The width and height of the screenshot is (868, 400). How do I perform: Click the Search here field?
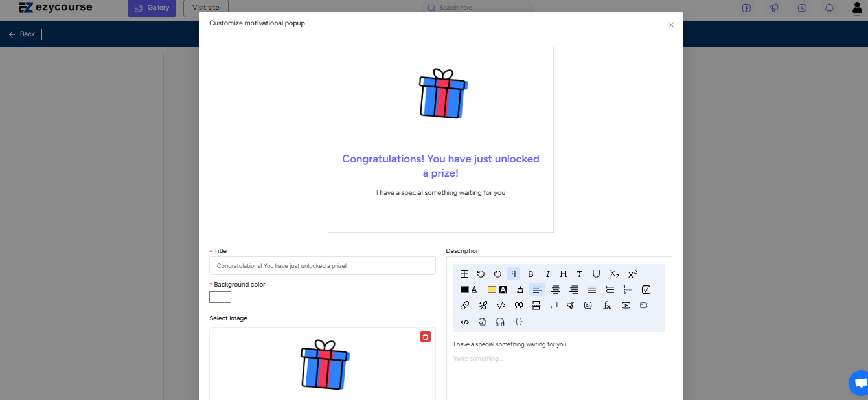click(x=477, y=8)
